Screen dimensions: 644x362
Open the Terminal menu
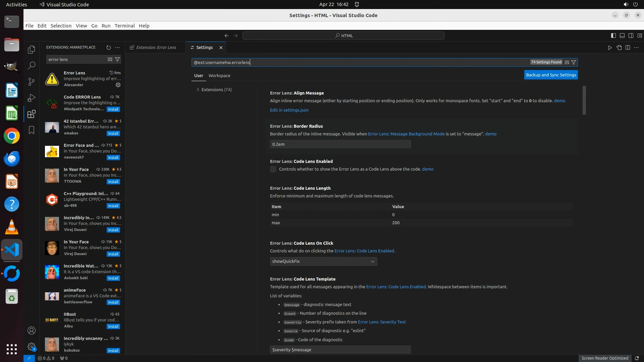click(x=124, y=26)
